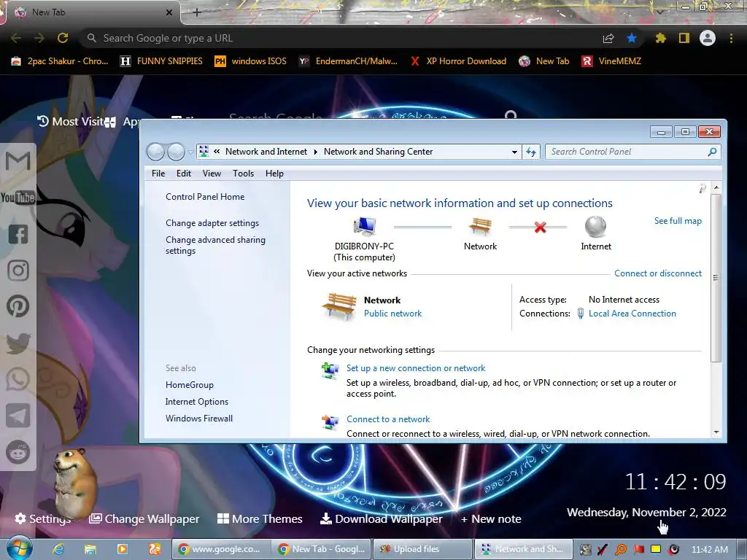Reload the Chrome page
The height and width of the screenshot is (560, 747).
click(x=63, y=38)
